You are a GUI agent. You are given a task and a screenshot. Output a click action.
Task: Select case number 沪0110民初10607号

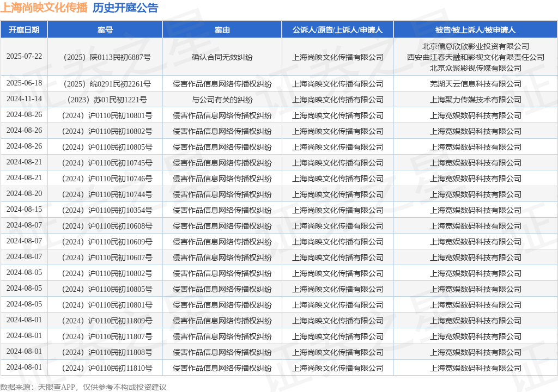pyautogui.click(x=120, y=258)
